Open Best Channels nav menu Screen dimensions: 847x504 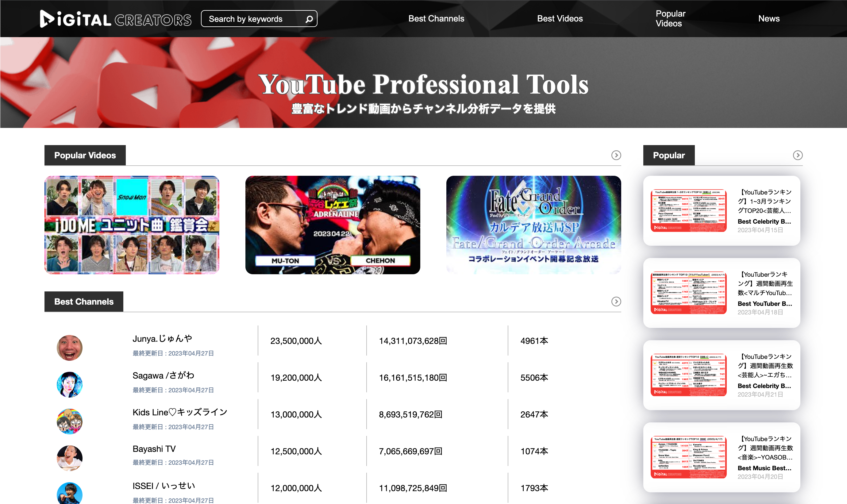pyautogui.click(x=436, y=19)
